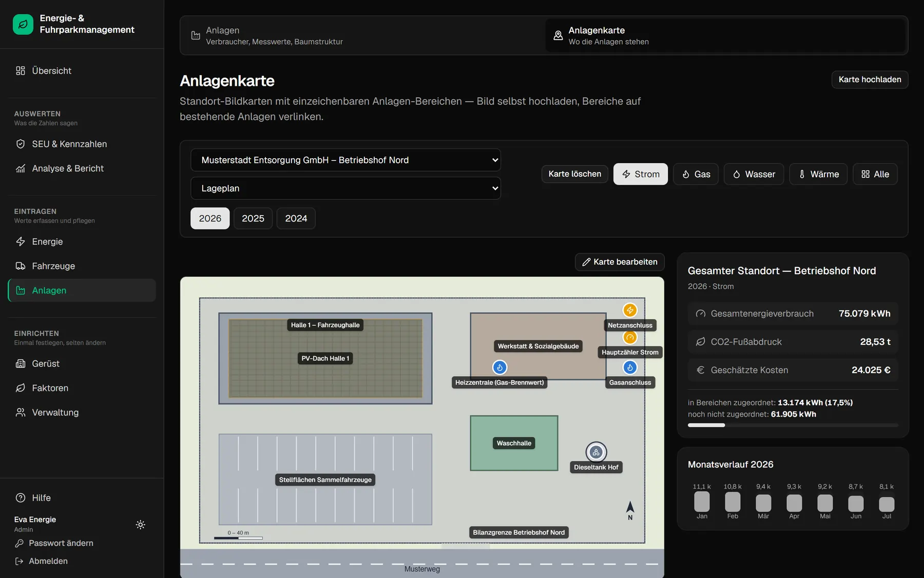The height and width of the screenshot is (578, 924).
Task: Click the Fahrzeuge truck icon
Action: 21,266
